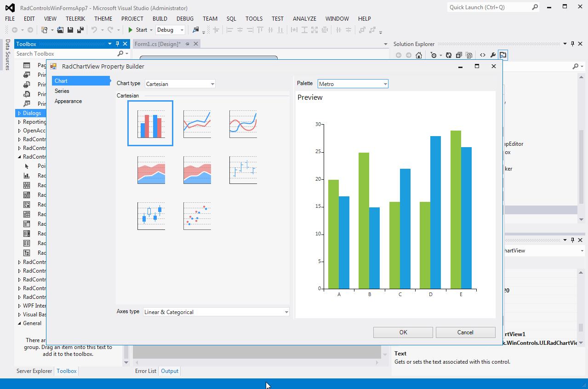This screenshot has width=588, height=389.
Task: Close the Form1.cs [Design] tab
Action: coord(196,44)
